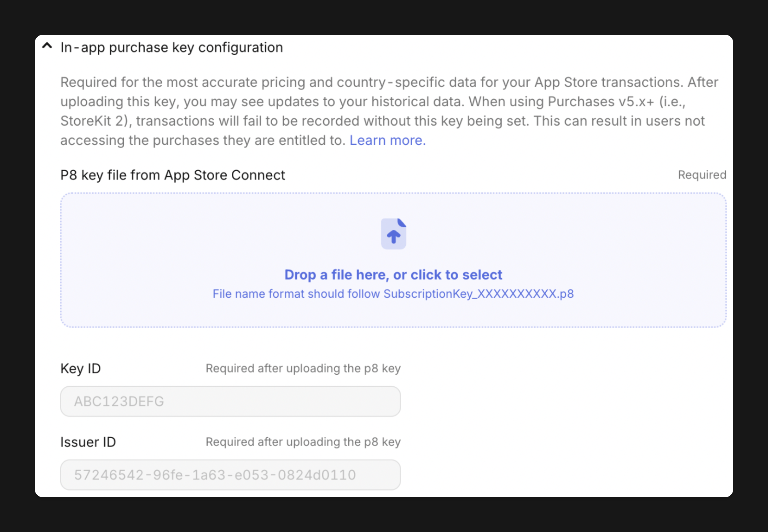Screen dimensions: 768x532
Task: Click the 57246542-96fe placeholder text
Action: pos(215,475)
